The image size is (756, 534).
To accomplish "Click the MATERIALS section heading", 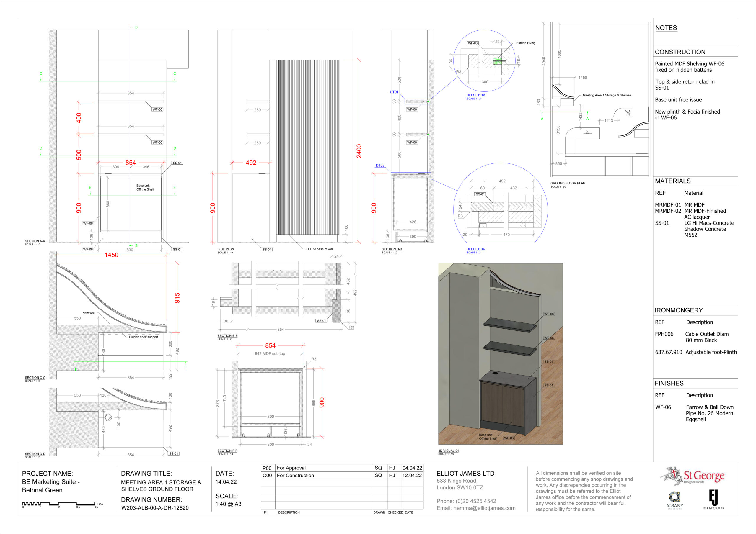I will pyautogui.click(x=672, y=181).
